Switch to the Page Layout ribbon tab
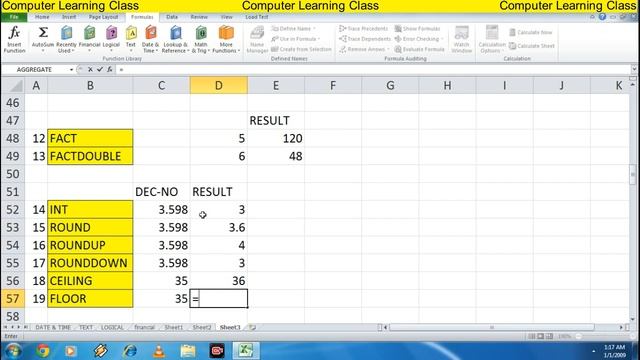Screen dimensions: 640x360 pyautogui.click(x=103, y=17)
